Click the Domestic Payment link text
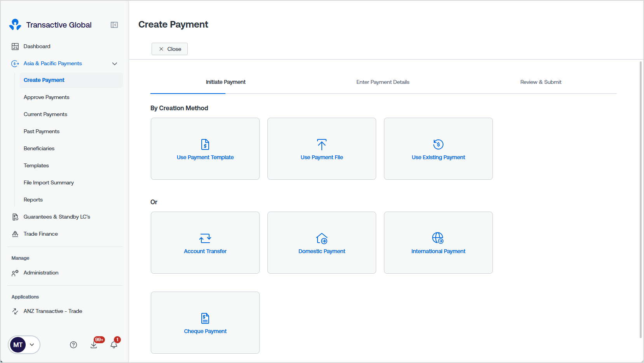Image resolution: width=644 pixels, height=363 pixels. (322, 251)
